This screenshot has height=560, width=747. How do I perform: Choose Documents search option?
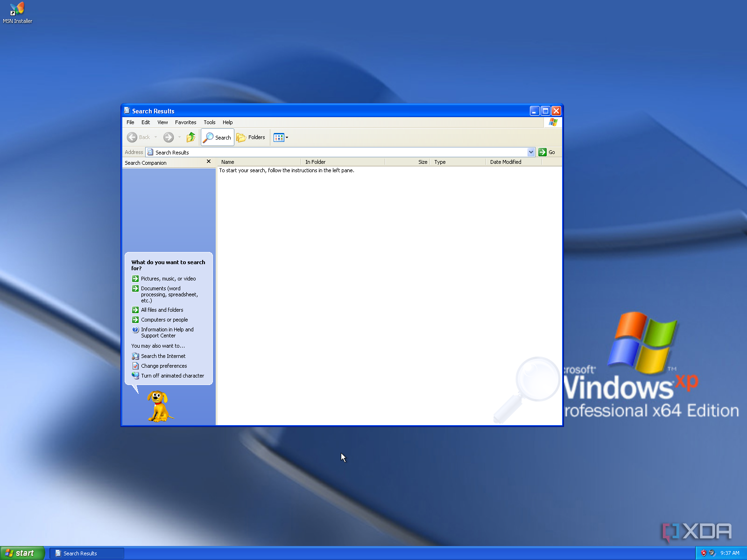click(x=169, y=294)
